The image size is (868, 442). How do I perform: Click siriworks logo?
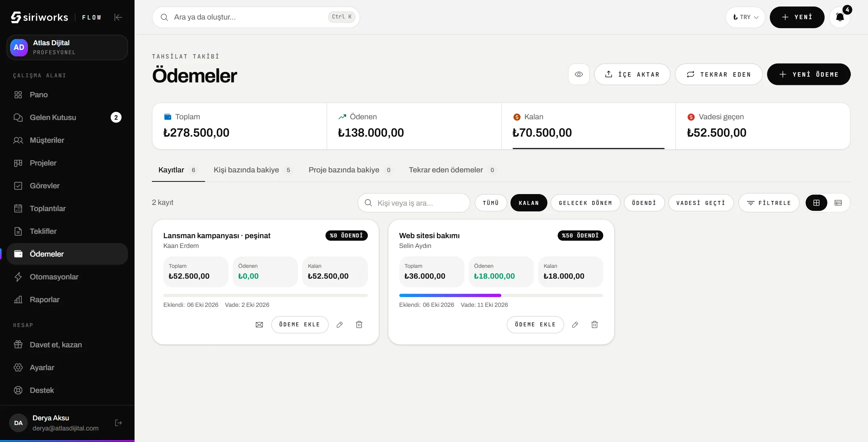(39, 17)
